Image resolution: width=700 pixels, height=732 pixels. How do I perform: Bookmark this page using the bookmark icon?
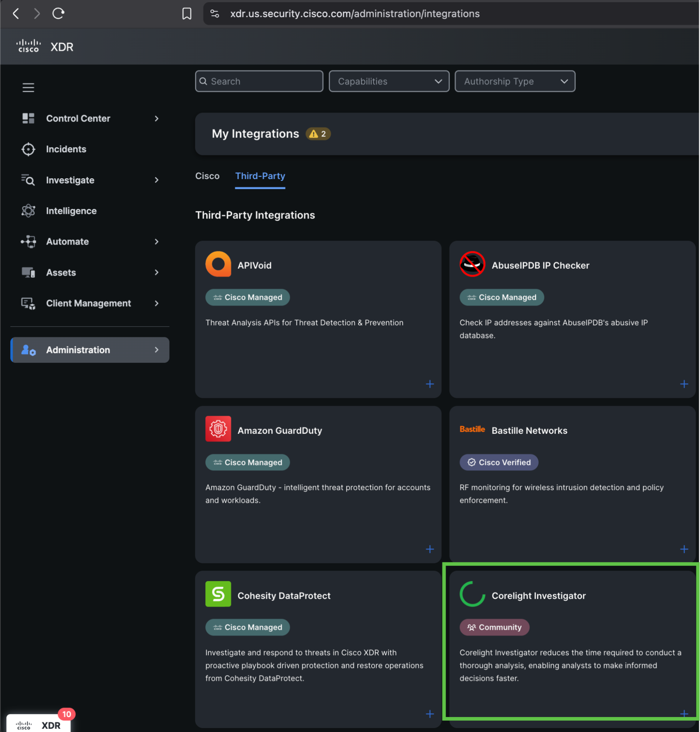point(187,14)
